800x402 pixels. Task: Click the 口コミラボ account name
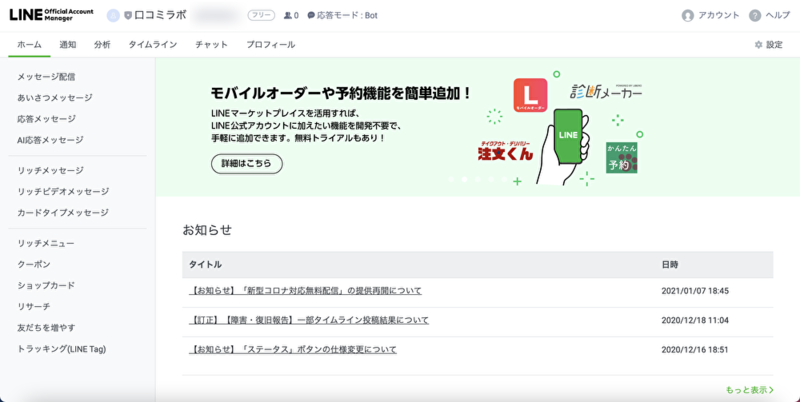click(x=161, y=15)
